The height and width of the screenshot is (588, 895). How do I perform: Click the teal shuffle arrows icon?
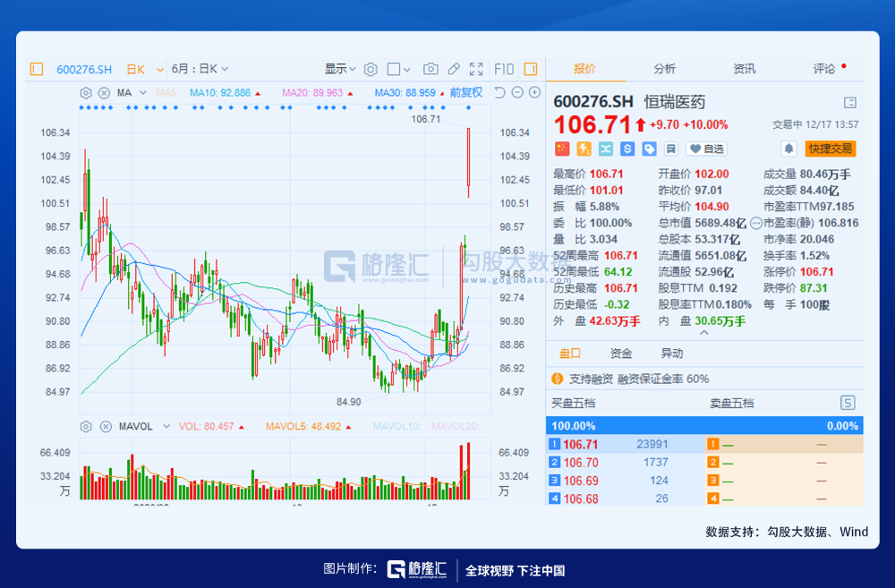pos(606,149)
